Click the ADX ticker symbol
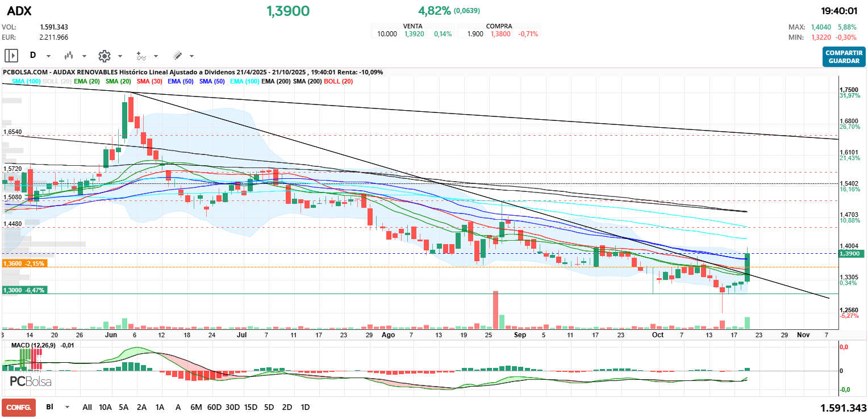Screen dimensions: 868x419 click(x=19, y=11)
